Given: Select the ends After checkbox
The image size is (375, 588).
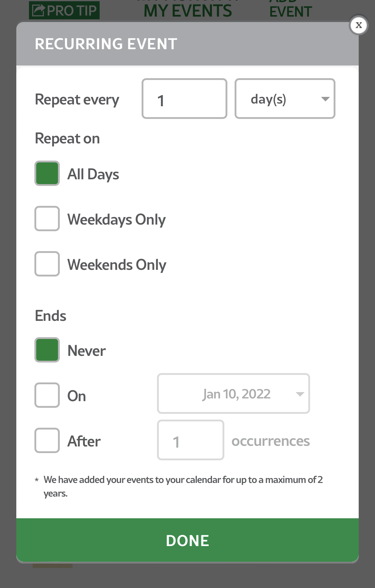Looking at the screenshot, I should pyautogui.click(x=47, y=441).
